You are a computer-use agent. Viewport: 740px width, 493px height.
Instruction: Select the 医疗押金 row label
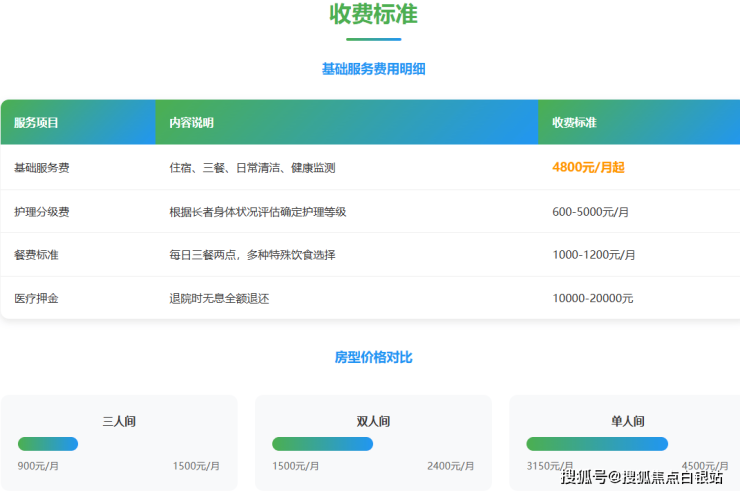36,298
